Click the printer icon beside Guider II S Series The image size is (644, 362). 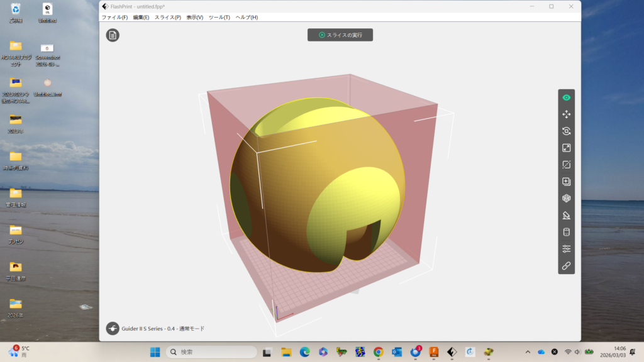(113, 328)
